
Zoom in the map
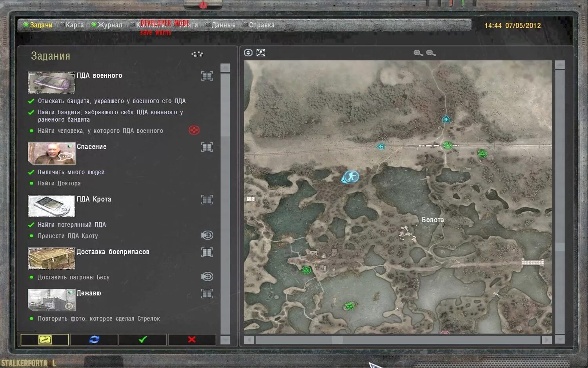418,53
